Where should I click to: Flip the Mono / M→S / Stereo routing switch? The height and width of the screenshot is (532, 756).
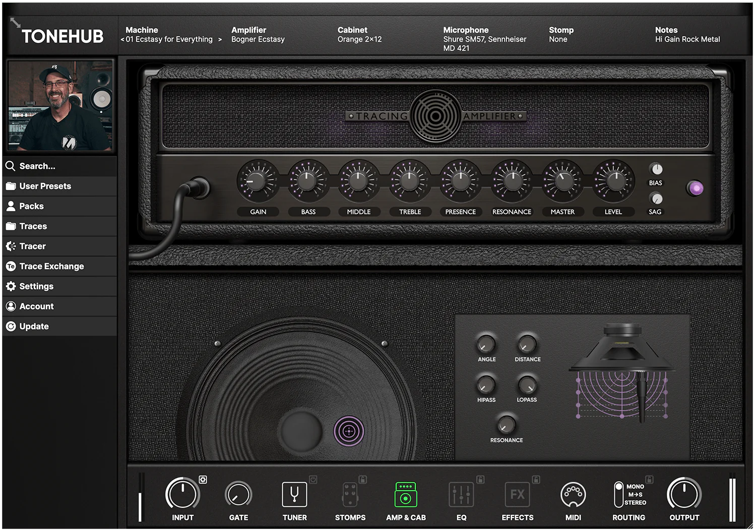coord(619,494)
